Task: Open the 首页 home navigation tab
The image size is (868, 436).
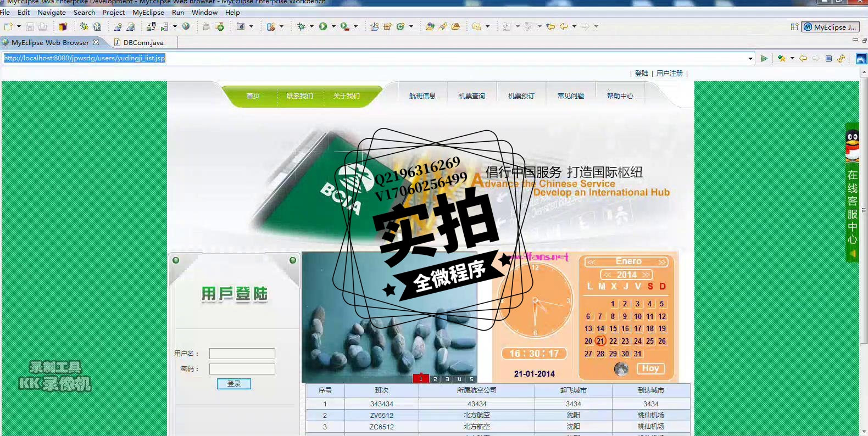Action: click(x=253, y=96)
